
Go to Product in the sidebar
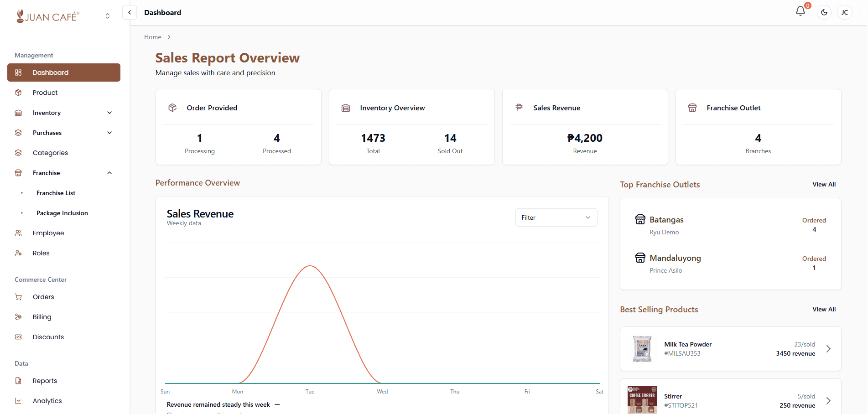pos(45,93)
